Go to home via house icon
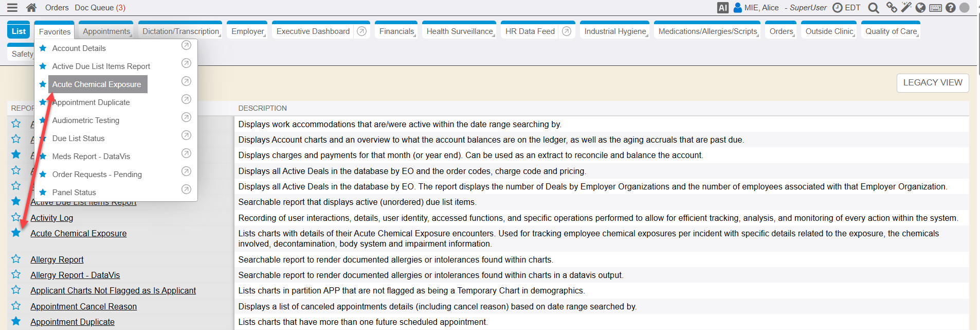This screenshot has width=980, height=330. pyautogui.click(x=31, y=8)
